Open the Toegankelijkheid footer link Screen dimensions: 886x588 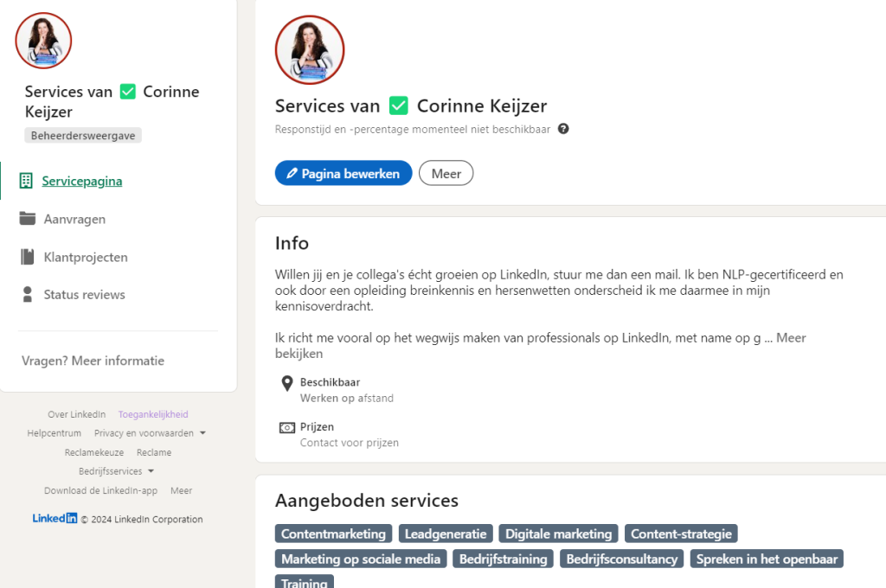click(x=153, y=414)
